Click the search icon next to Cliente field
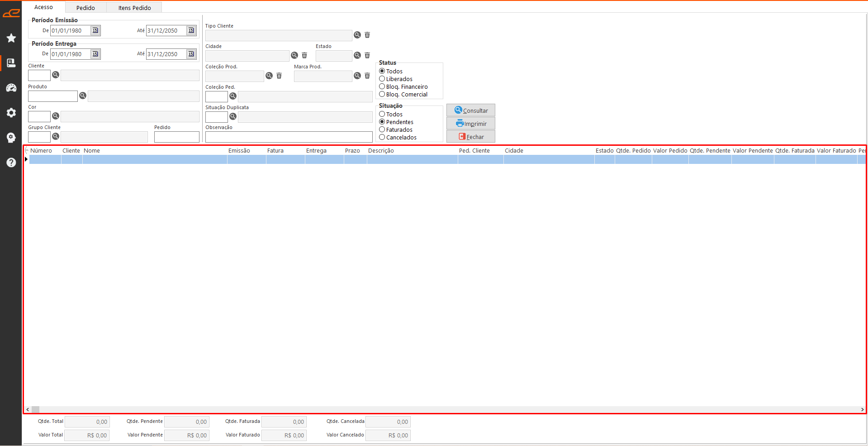The width and height of the screenshot is (868, 446). [x=56, y=75]
